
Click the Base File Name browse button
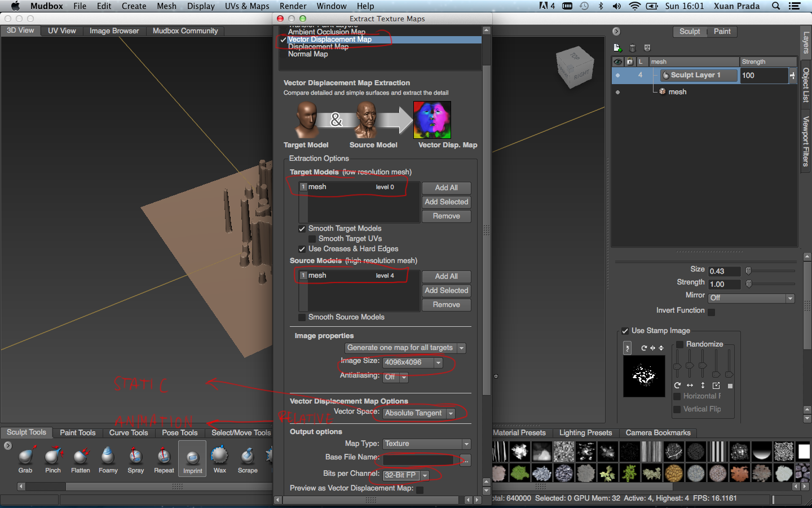466,461
